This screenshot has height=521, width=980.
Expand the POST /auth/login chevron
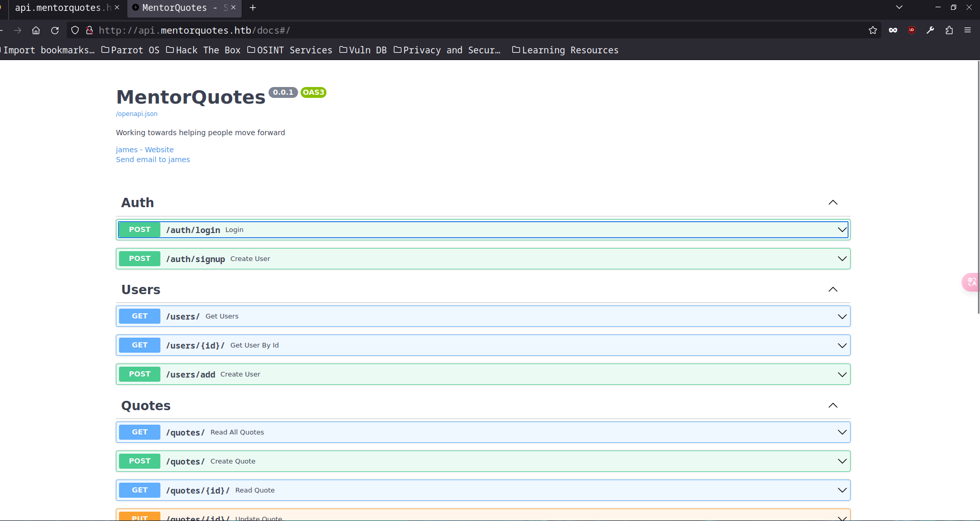[842, 229]
